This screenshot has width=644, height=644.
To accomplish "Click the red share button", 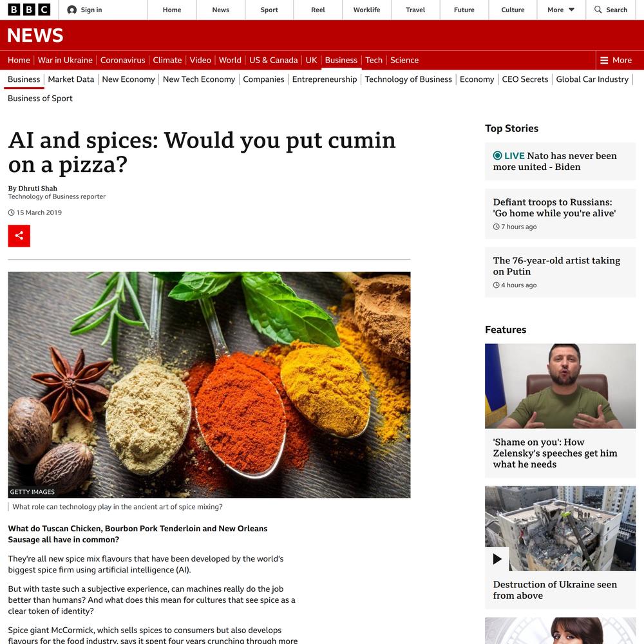I will pos(19,236).
